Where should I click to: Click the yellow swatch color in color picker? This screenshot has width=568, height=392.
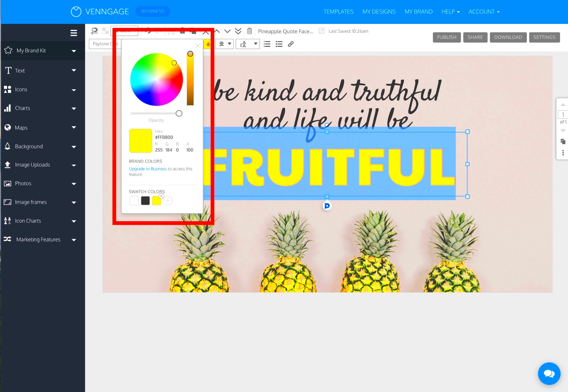point(157,201)
